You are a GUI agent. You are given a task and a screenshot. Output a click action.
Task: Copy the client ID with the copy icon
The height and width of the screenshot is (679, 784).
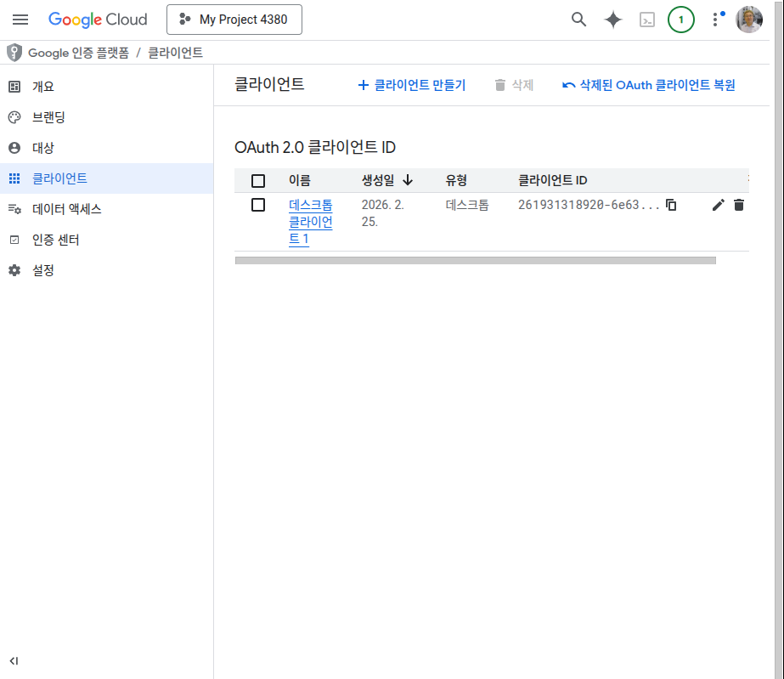671,205
